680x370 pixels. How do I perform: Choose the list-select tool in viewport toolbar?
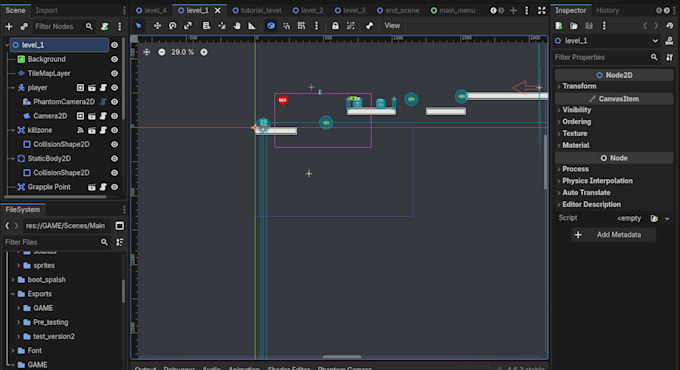point(206,26)
